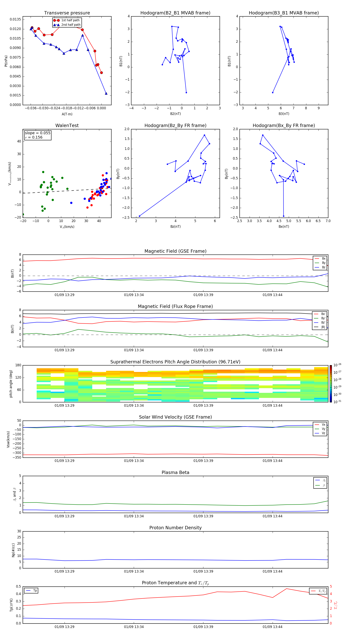This screenshot has height=644, width=351.
Task: Click the 'WalenTest' plot title
Action: click(x=67, y=125)
